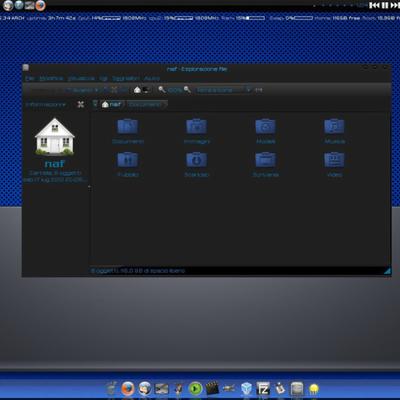
Task: Launch Firefox from the bottom dock
Action: click(x=127, y=389)
